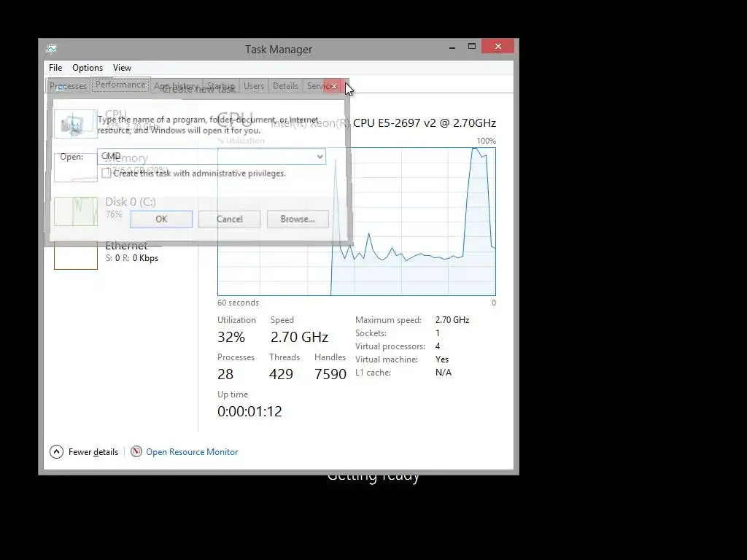The image size is (747, 560).
Task: Click the Task Manager title bar icon
Action: [x=52, y=49]
